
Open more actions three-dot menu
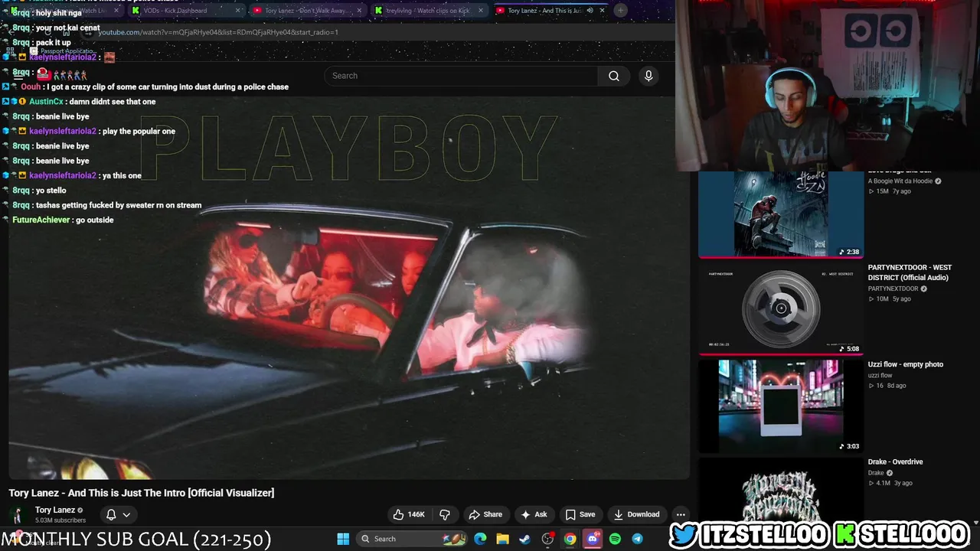pyautogui.click(x=681, y=514)
